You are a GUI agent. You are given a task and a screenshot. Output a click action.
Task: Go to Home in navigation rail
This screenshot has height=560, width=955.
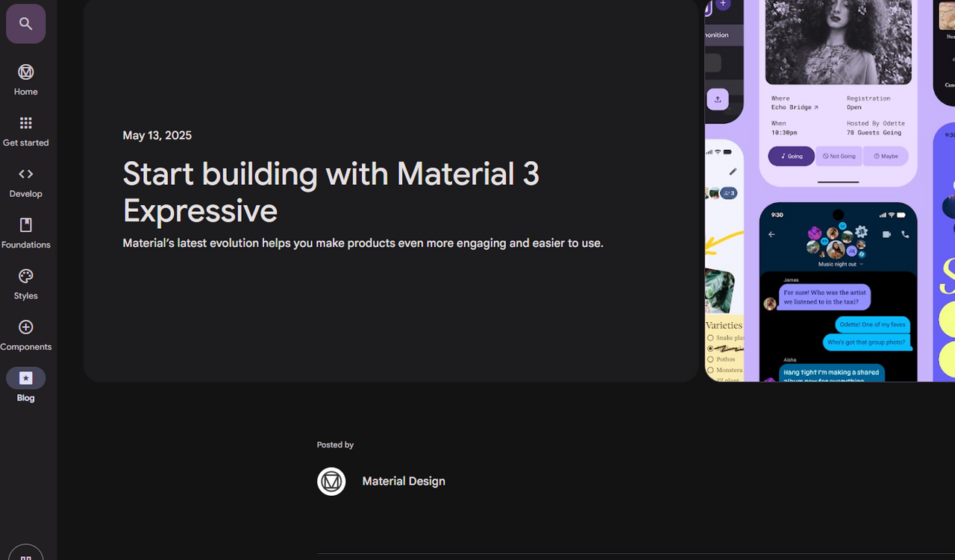click(25, 81)
